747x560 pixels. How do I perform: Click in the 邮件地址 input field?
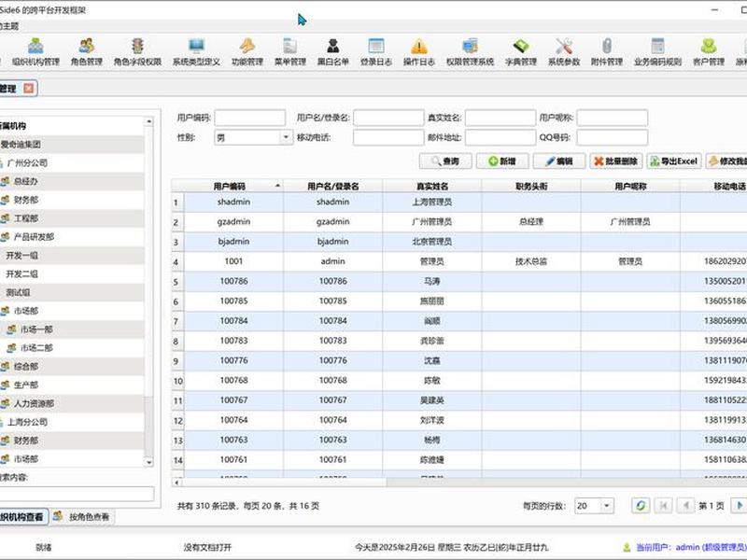pyautogui.click(x=500, y=137)
